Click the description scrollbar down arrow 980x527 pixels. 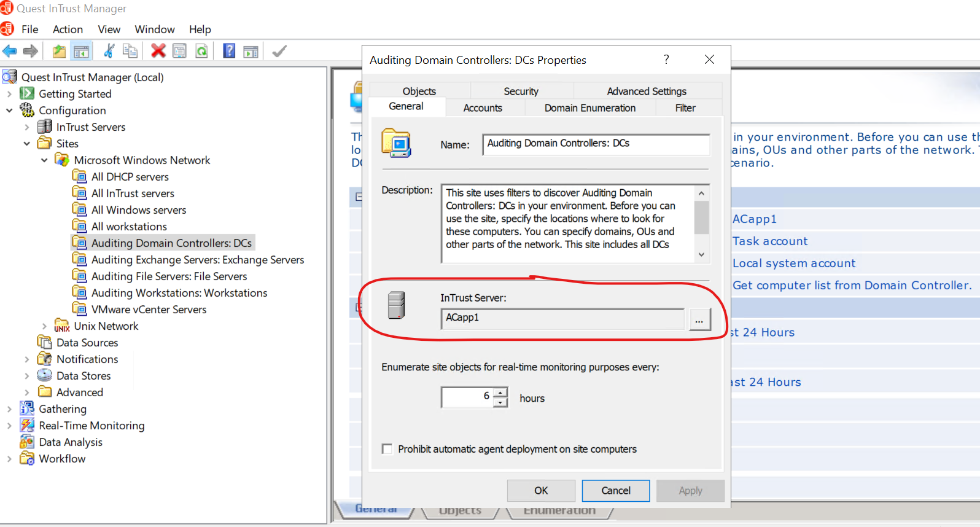(x=702, y=254)
